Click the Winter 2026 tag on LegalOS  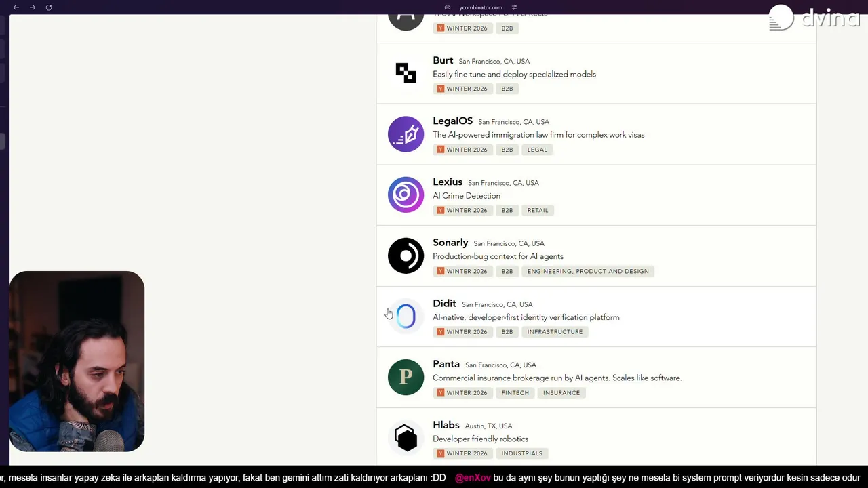click(462, 150)
